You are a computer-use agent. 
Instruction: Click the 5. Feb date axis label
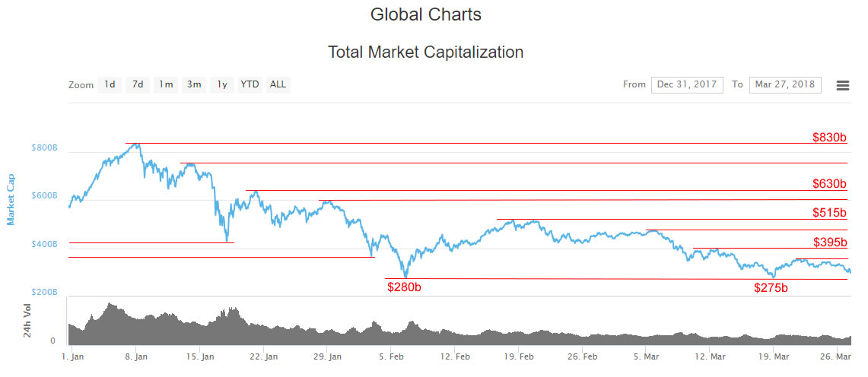(391, 357)
